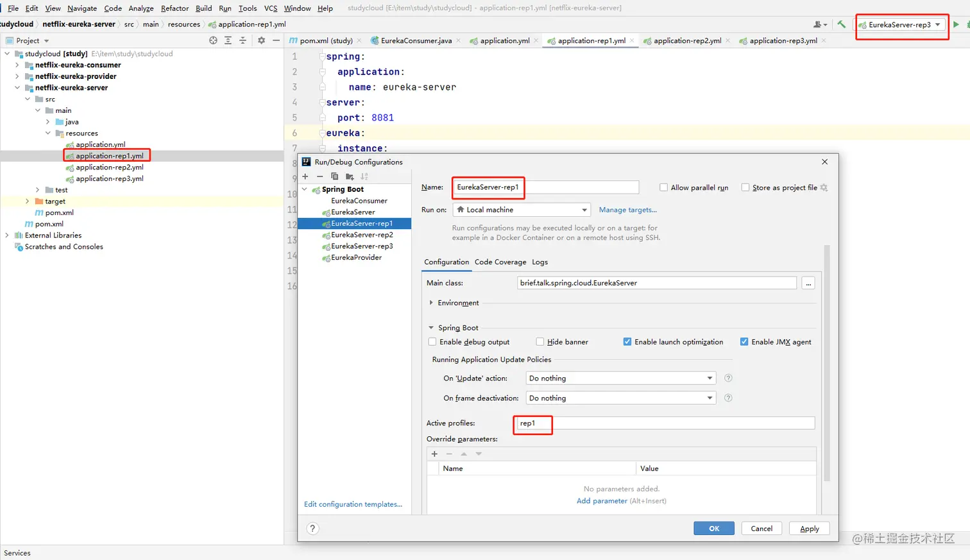This screenshot has width=970, height=560.
Task: Open the code-with-me user icon menu
Action: [x=820, y=24]
